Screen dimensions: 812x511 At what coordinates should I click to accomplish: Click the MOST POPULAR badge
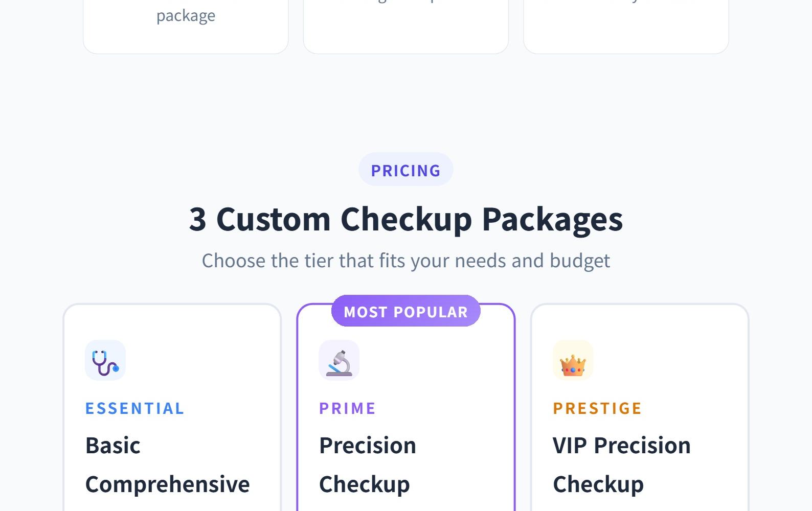coord(405,311)
